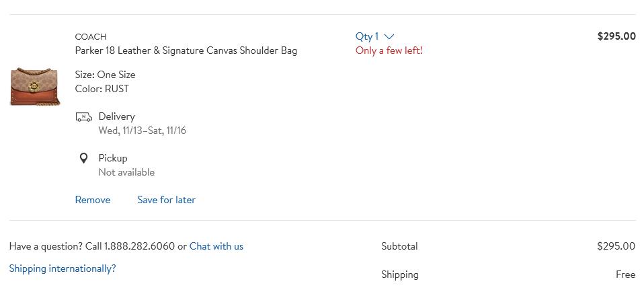Click the Only a few left! notice

tap(389, 50)
